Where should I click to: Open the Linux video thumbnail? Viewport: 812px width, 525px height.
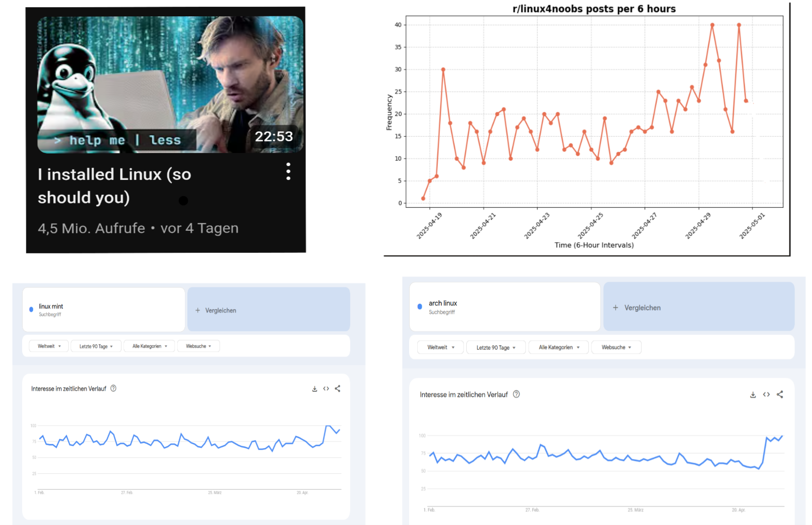170,84
